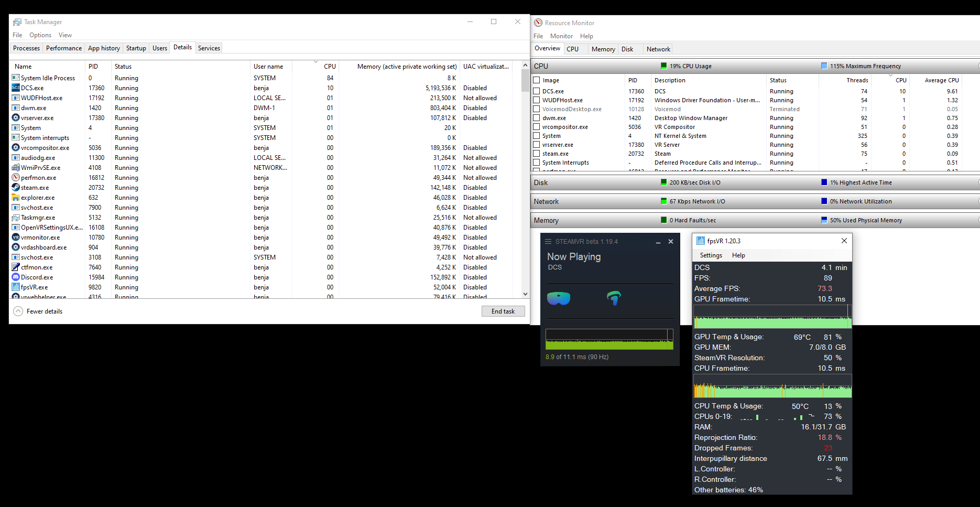The width and height of the screenshot is (980, 507).
Task: Sort by CPU column in Task Manager
Action: pos(315,67)
